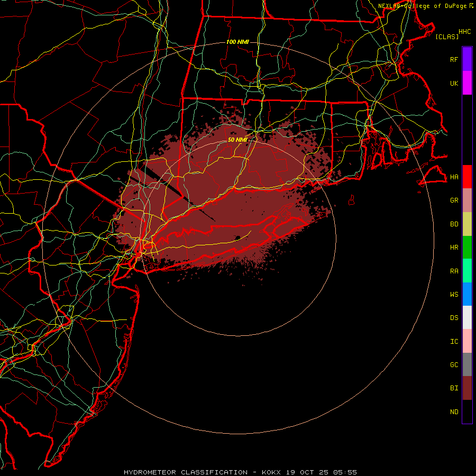Click the HA red legend swatch
The height and width of the screenshot is (476, 476).
coord(467,177)
